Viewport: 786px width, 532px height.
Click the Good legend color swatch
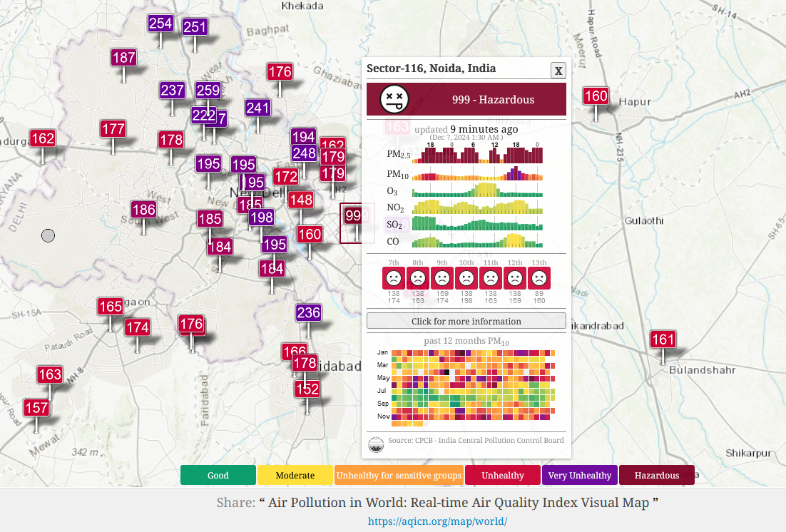[x=218, y=476]
